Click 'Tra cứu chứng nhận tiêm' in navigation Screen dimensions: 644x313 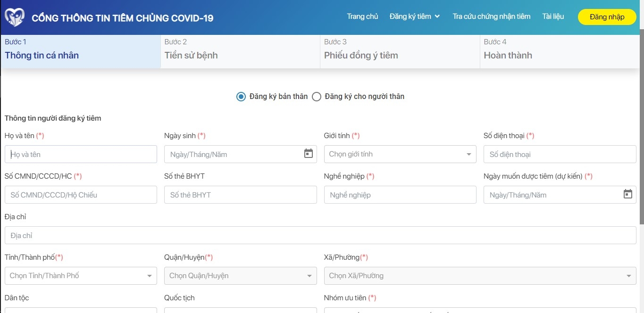click(x=491, y=16)
